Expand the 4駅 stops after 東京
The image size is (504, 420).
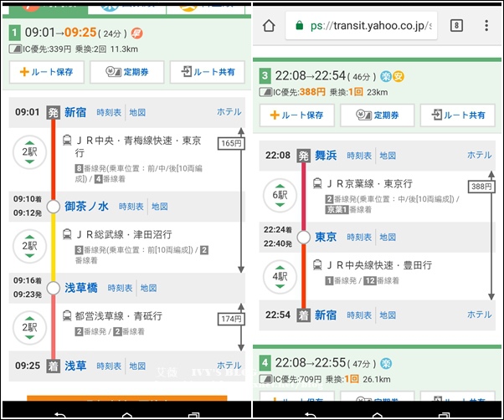(x=280, y=277)
